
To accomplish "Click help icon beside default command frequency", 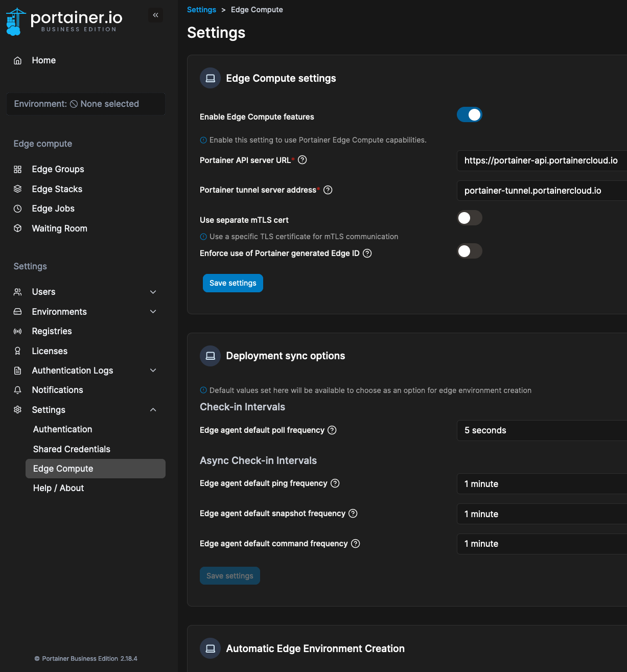I will coord(356,544).
